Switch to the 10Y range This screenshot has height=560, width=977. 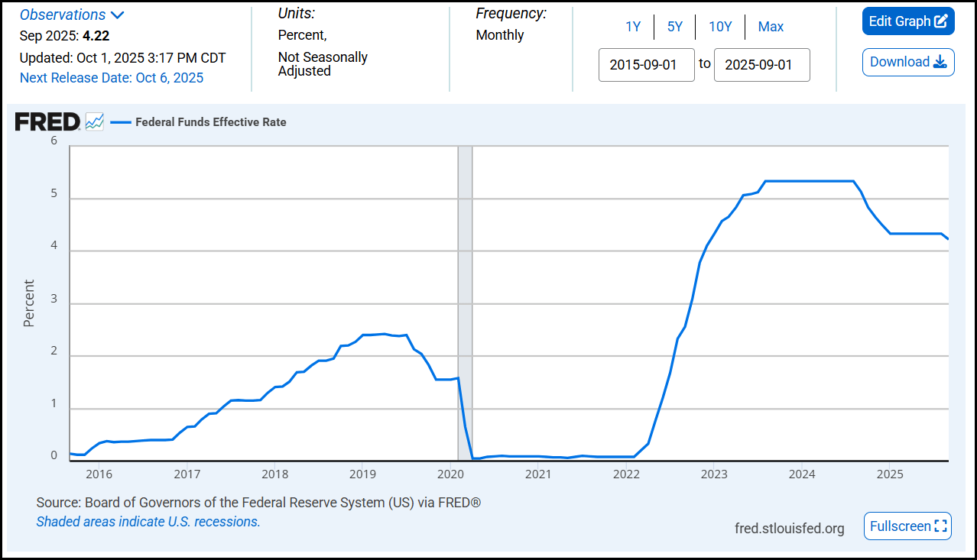[720, 26]
